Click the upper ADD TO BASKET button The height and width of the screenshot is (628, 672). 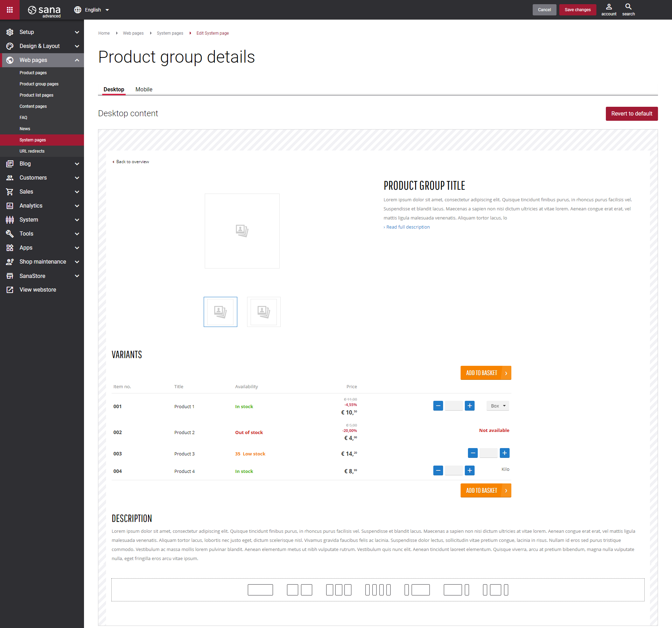[x=486, y=373]
